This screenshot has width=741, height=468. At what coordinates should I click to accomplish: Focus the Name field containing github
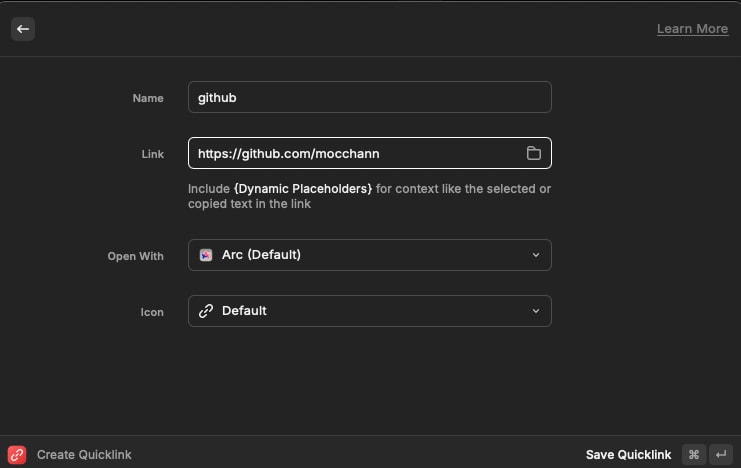pyautogui.click(x=370, y=97)
